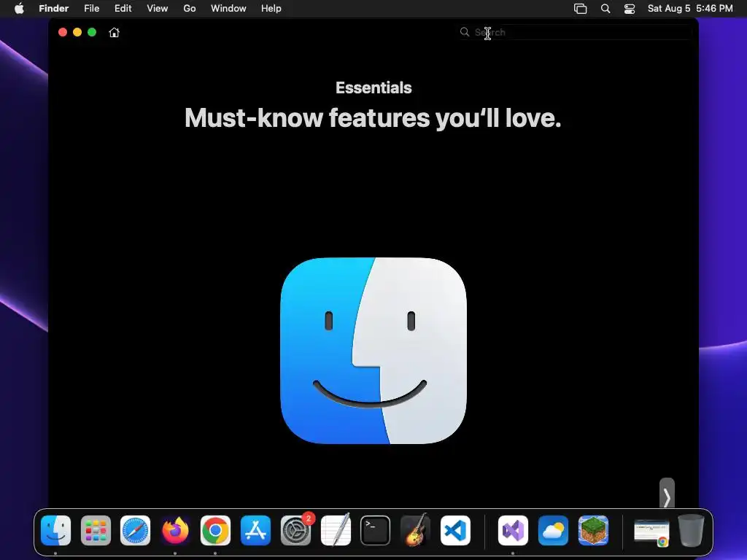747x560 pixels.
Task: Launch GarageBand from the Dock
Action: pyautogui.click(x=415, y=531)
